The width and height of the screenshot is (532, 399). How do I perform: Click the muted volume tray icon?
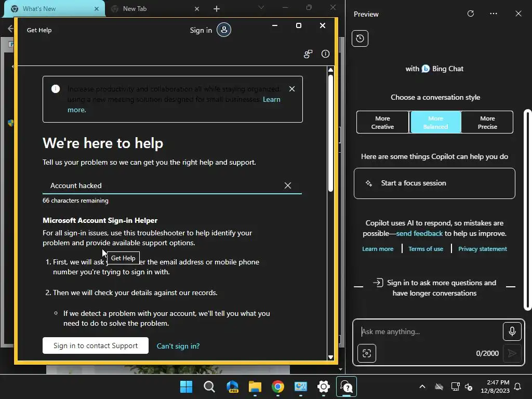point(469,387)
